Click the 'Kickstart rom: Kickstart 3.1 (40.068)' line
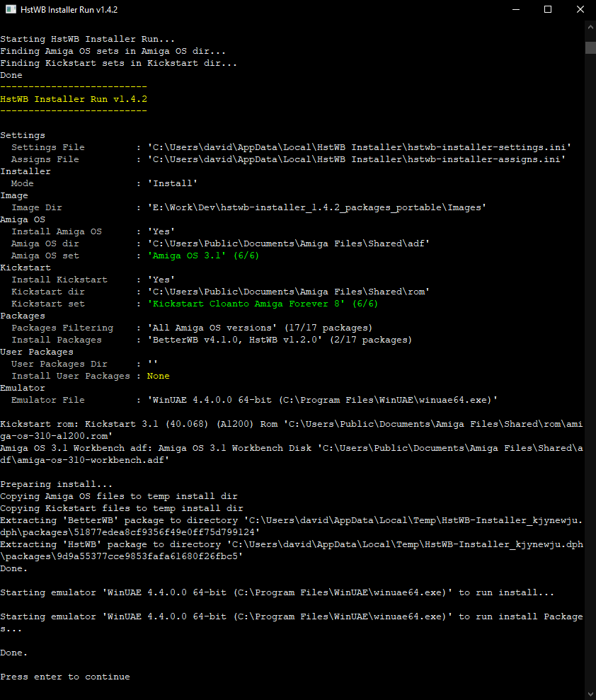The height and width of the screenshot is (700, 596). 292,430
